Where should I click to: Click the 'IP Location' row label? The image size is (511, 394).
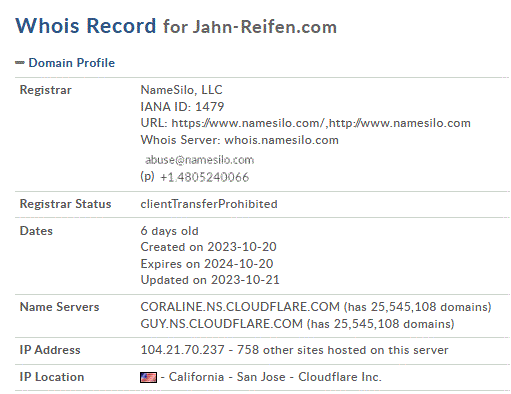click(52, 377)
